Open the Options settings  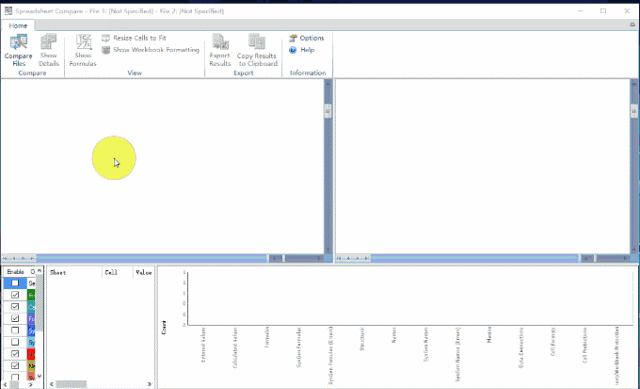[x=307, y=38]
